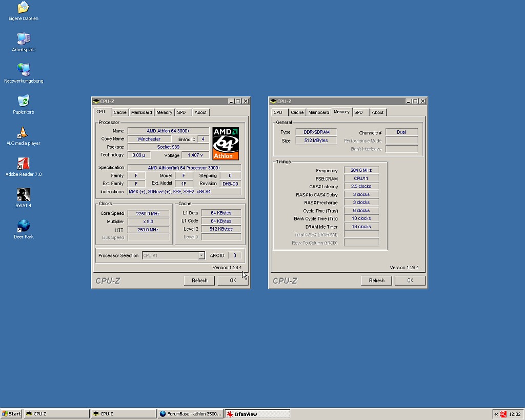
Task: Select the Memory tab in left CPU-Z window
Action: point(165,112)
